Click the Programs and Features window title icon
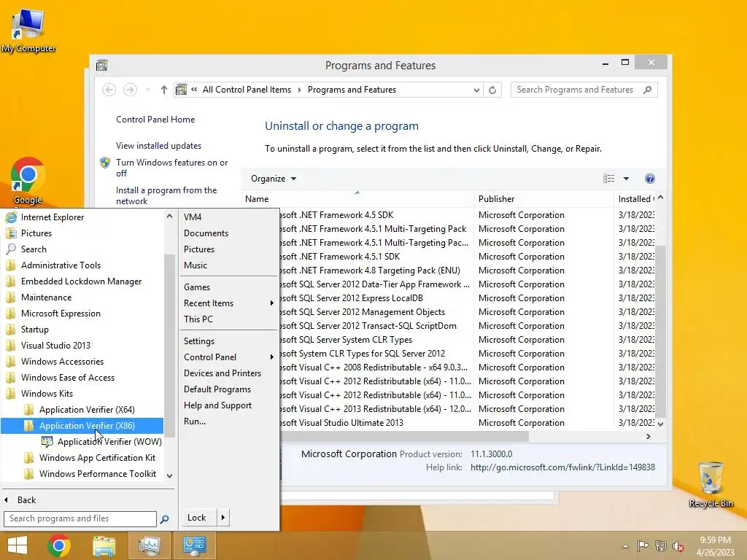747x560 pixels. [x=101, y=65]
